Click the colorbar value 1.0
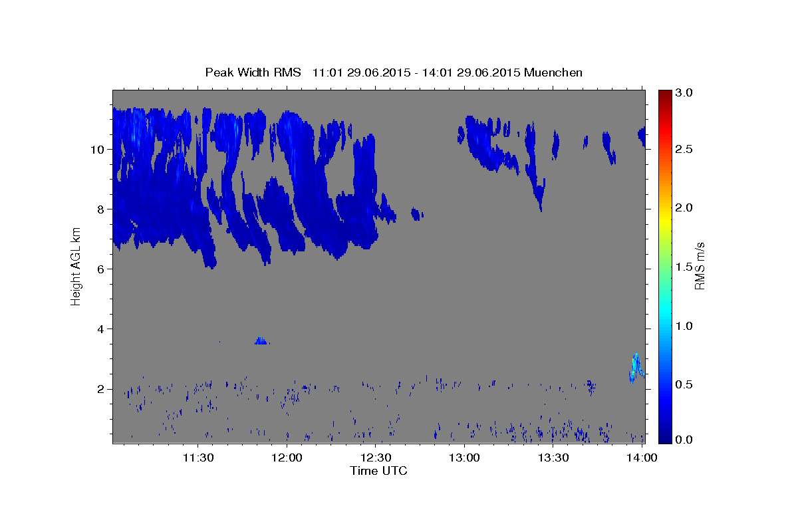798x532 pixels. (x=685, y=325)
